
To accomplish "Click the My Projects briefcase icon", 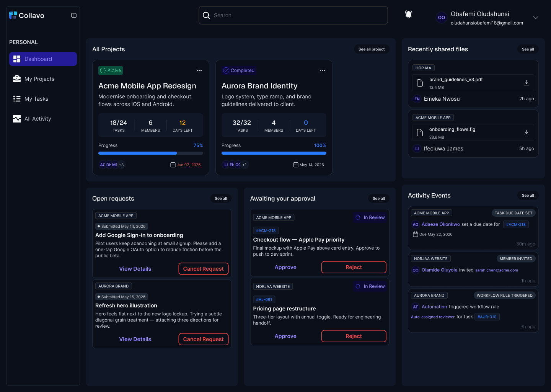I will pos(17,79).
